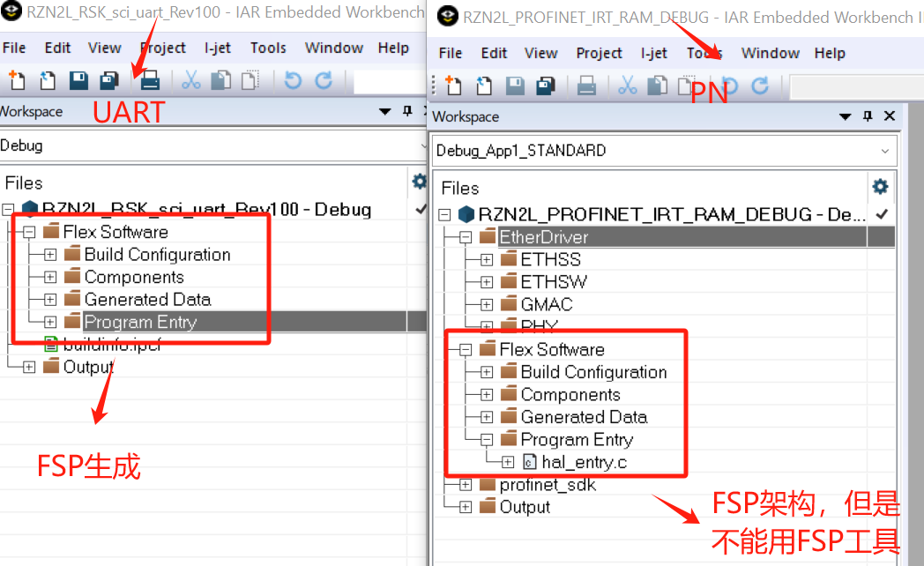Image resolution: width=924 pixels, height=566 pixels.
Task: Click Undo icon in UART window toolbar
Action: coord(293,80)
